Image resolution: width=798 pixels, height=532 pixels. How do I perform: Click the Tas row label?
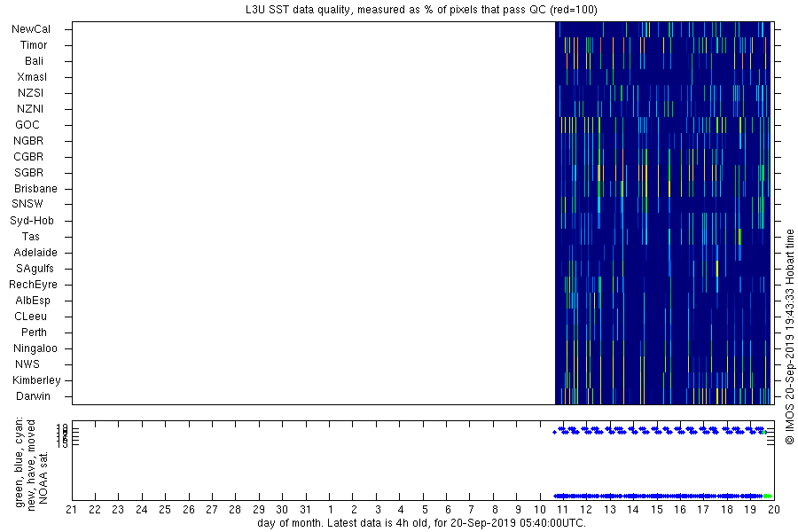tap(30, 236)
